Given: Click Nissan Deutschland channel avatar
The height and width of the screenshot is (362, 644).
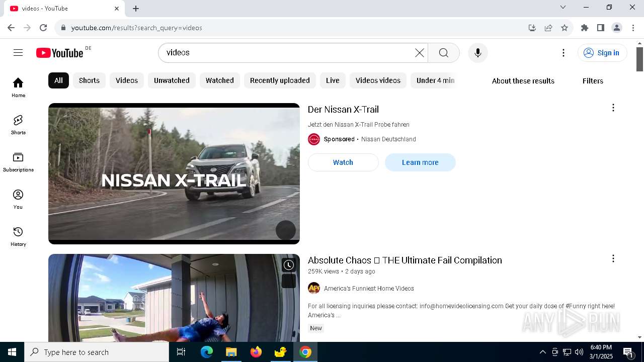Looking at the screenshot, I should pos(314,139).
